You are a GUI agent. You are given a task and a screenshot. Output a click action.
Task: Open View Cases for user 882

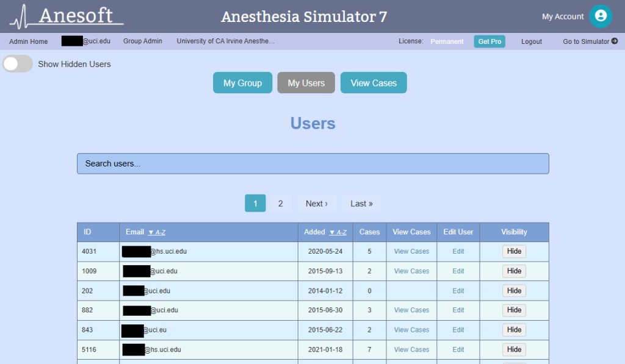pos(411,310)
